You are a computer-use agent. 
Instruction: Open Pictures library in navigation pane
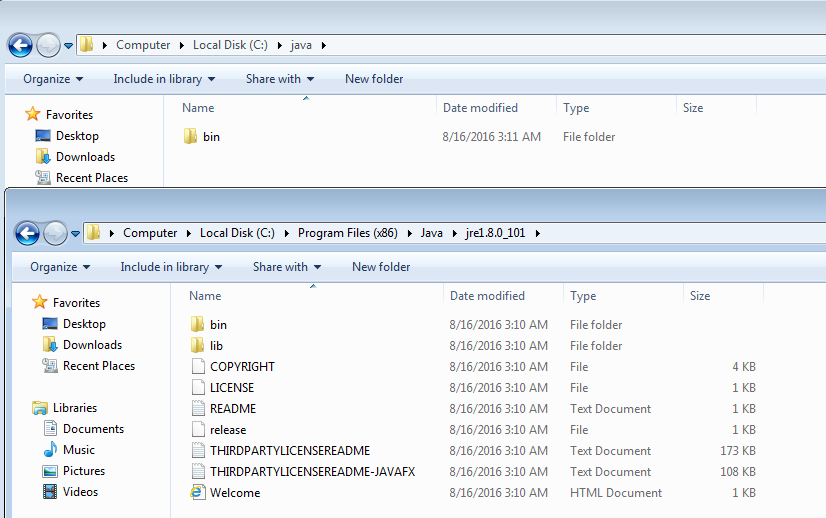83,471
